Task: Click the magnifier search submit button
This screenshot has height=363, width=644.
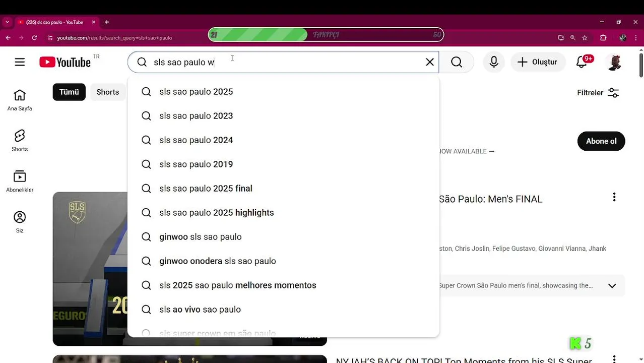Action: tap(457, 62)
